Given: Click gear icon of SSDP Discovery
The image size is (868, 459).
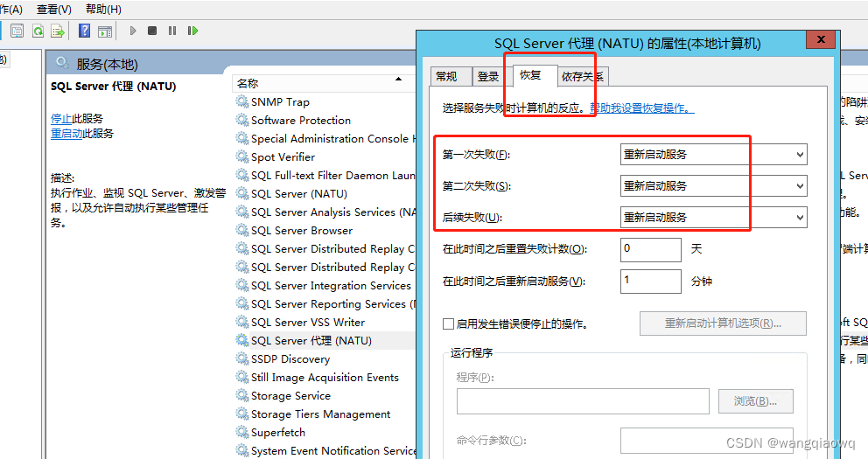Looking at the screenshot, I should click(241, 358).
